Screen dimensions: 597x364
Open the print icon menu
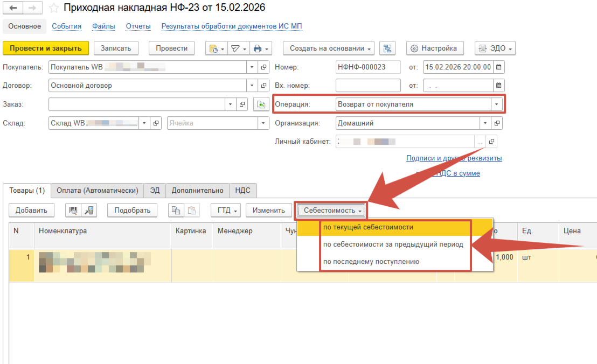tap(261, 48)
